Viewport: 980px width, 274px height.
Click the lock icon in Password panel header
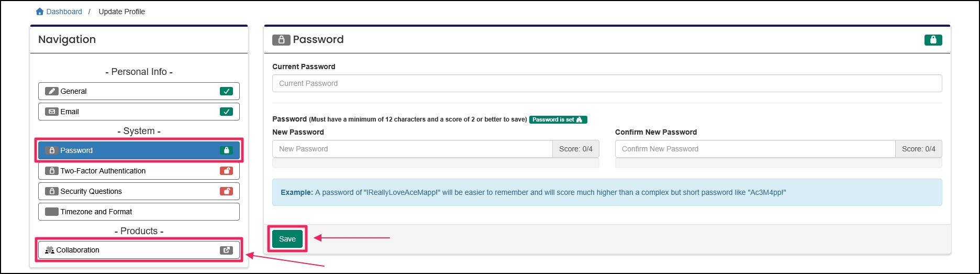(281, 40)
